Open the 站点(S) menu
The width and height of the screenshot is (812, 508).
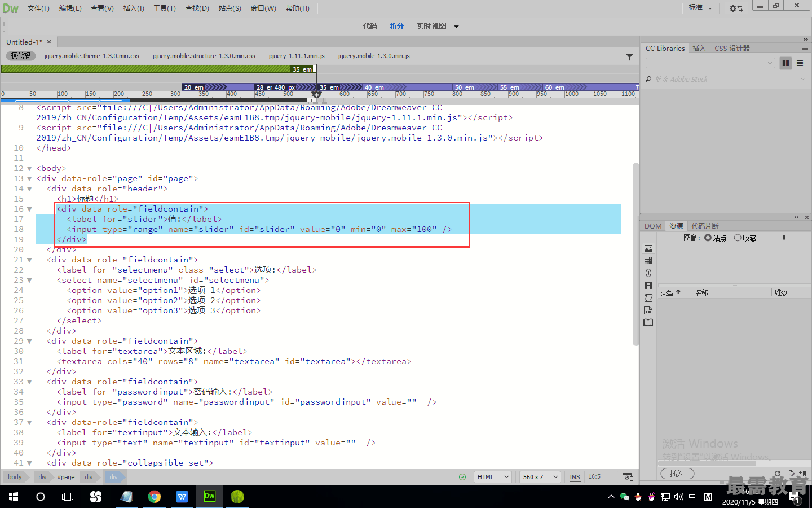[230, 8]
